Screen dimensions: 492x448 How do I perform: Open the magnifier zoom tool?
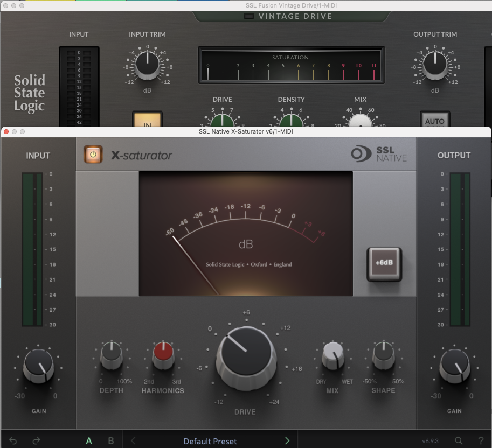coord(458,440)
